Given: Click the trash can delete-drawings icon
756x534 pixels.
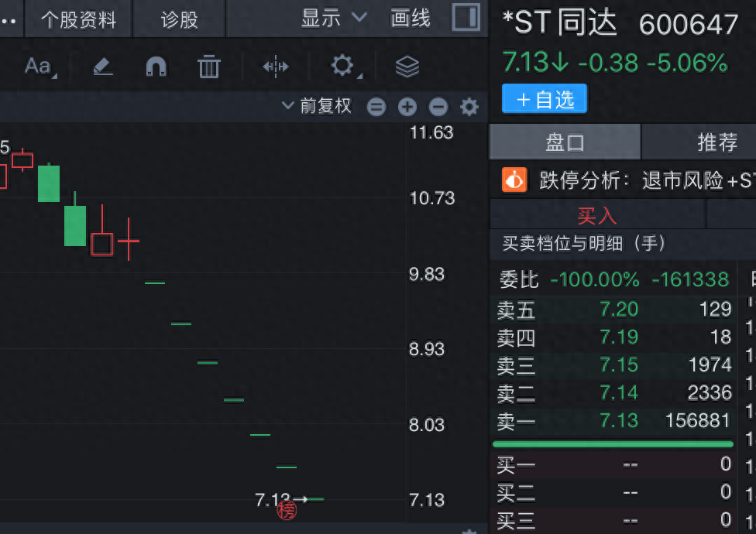Looking at the screenshot, I should (209, 67).
